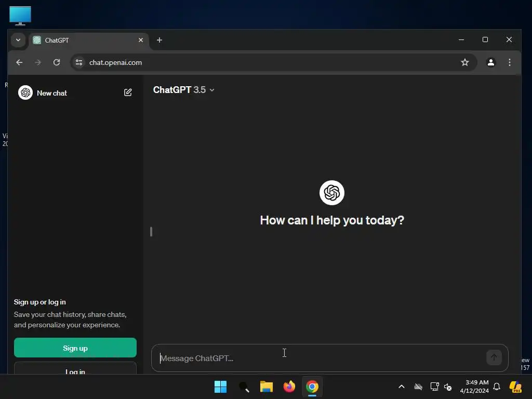The image size is (532, 399).
Task: Close the ChatGPT tab
Action: pyautogui.click(x=141, y=40)
